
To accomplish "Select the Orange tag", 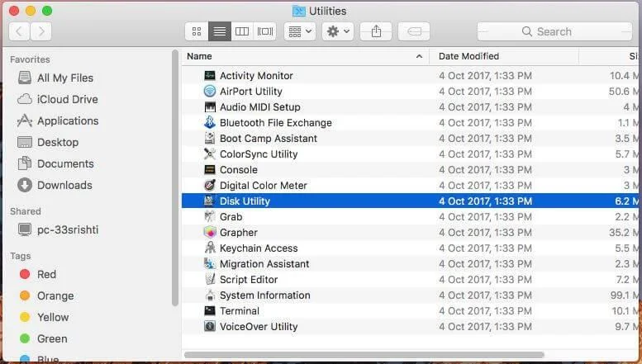I will (47, 295).
